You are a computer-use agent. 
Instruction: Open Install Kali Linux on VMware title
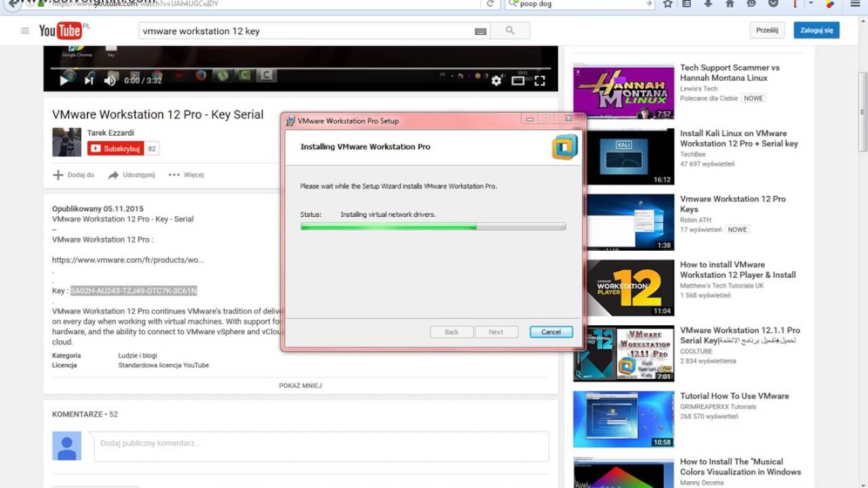(739, 138)
